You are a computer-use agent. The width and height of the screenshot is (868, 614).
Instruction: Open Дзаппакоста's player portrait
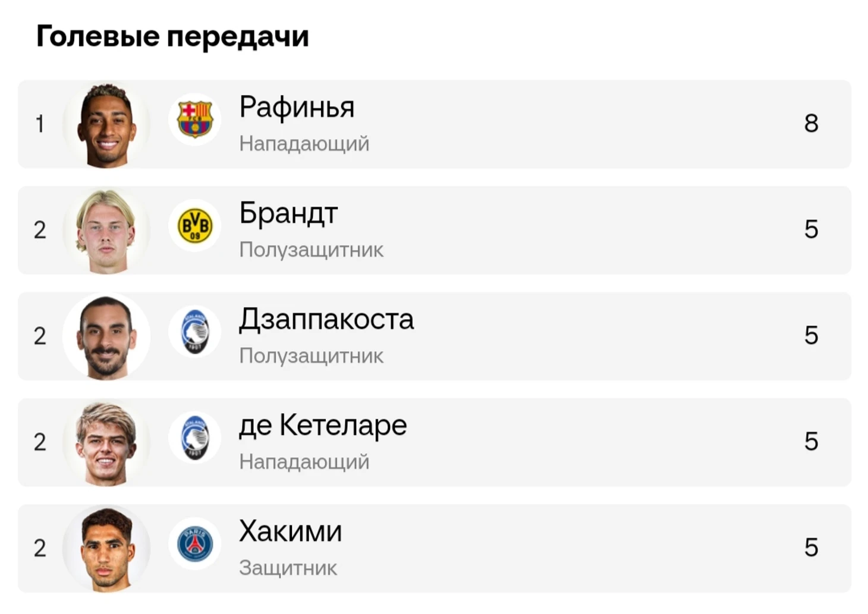point(106,336)
